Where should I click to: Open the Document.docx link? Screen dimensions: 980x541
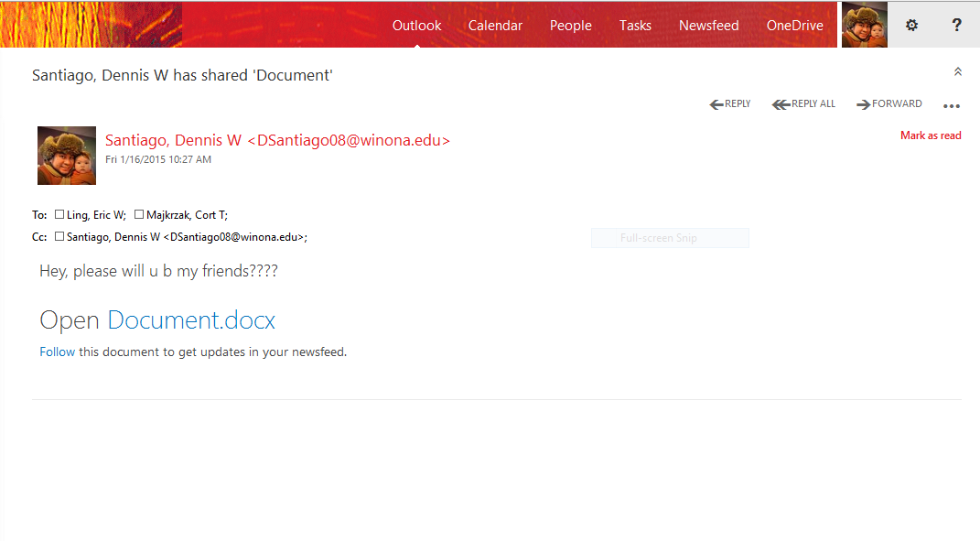191,320
